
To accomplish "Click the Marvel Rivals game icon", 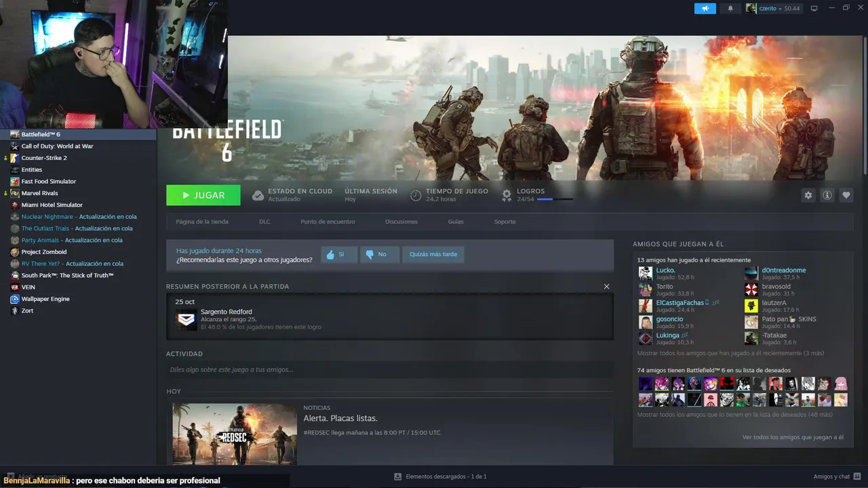I will pyautogui.click(x=15, y=193).
